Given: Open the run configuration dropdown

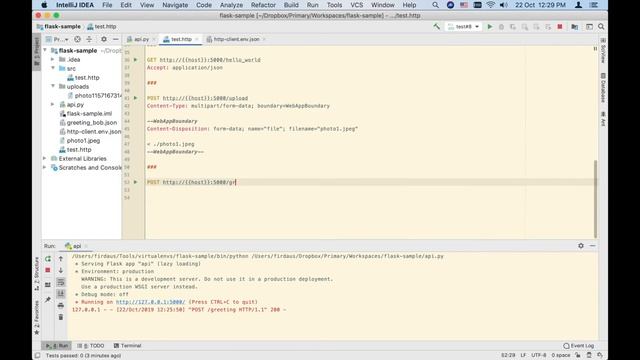Looking at the screenshot, I should click(463, 27).
